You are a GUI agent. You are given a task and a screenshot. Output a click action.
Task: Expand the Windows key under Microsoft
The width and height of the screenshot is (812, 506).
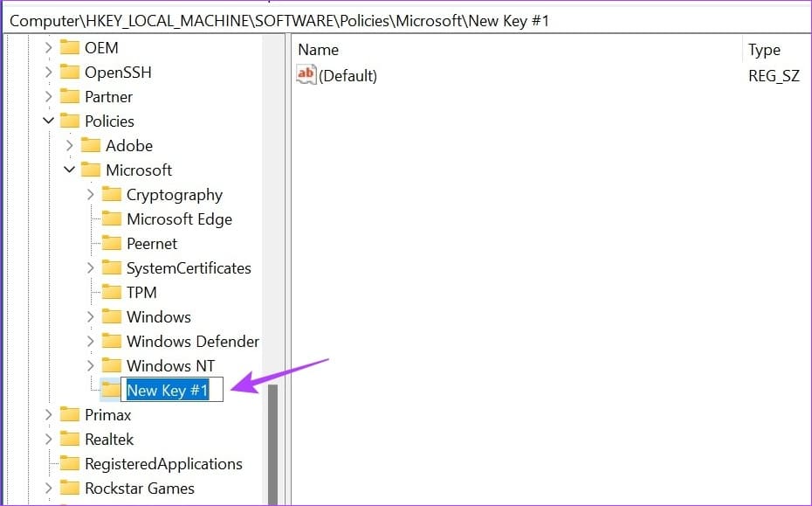[x=90, y=316]
